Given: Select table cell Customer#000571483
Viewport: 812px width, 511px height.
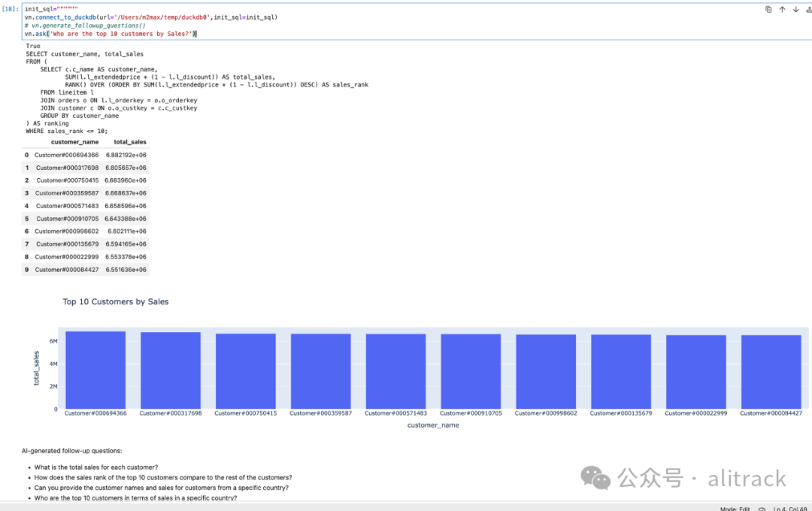Looking at the screenshot, I should [68, 206].
